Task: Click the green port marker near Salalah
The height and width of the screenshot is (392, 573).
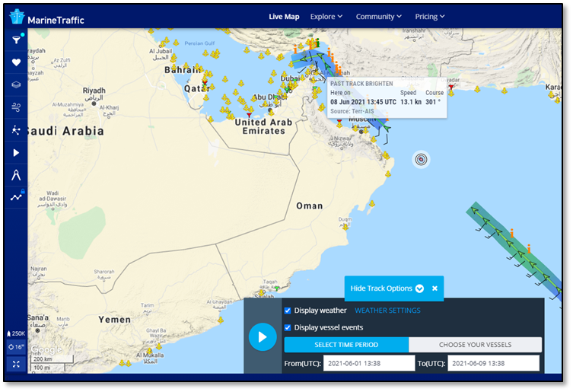Action: (x=277, y=289)
